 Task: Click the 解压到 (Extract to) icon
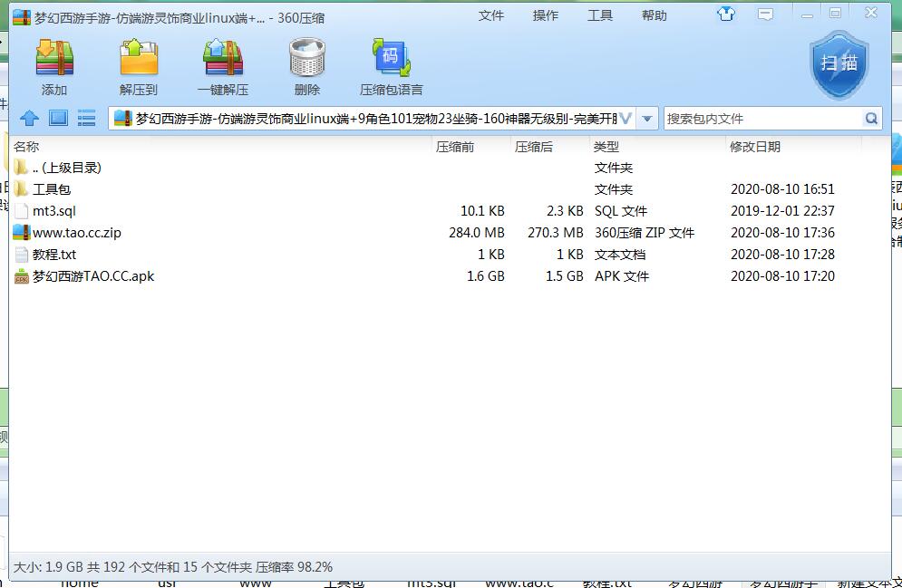(x=138, y=65)
